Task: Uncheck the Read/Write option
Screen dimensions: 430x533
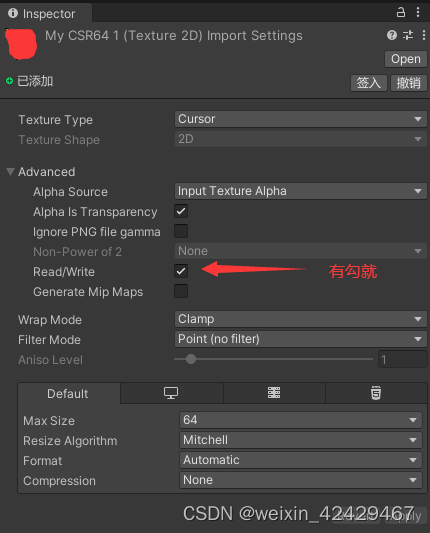Action: click(x=181, y=271)
